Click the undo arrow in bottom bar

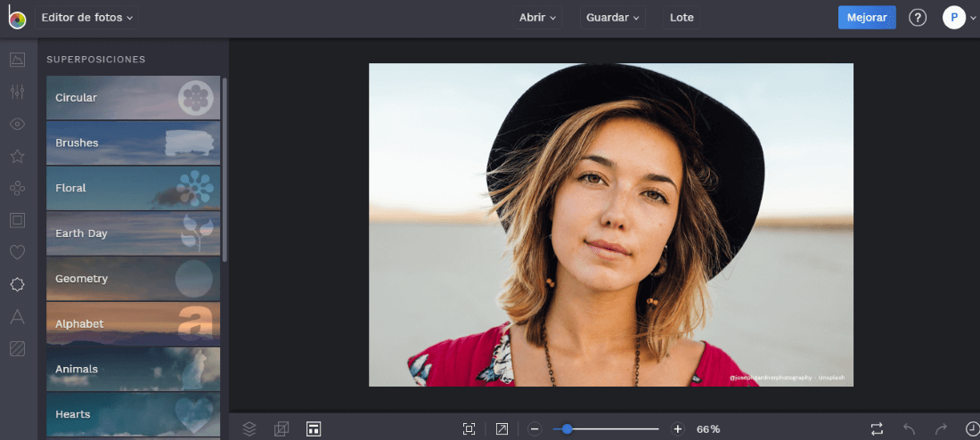[x=909, y=428]
